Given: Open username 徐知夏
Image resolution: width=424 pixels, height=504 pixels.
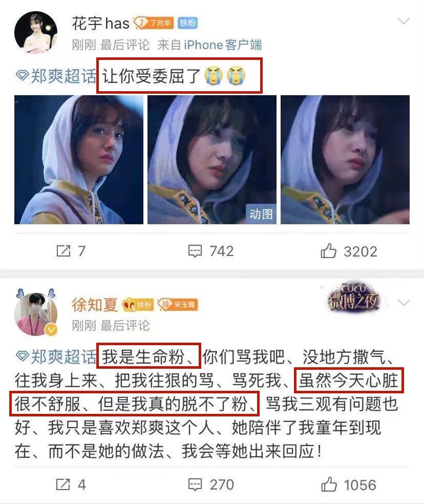Looking at the screenshot, I should (x=95, y=304).
